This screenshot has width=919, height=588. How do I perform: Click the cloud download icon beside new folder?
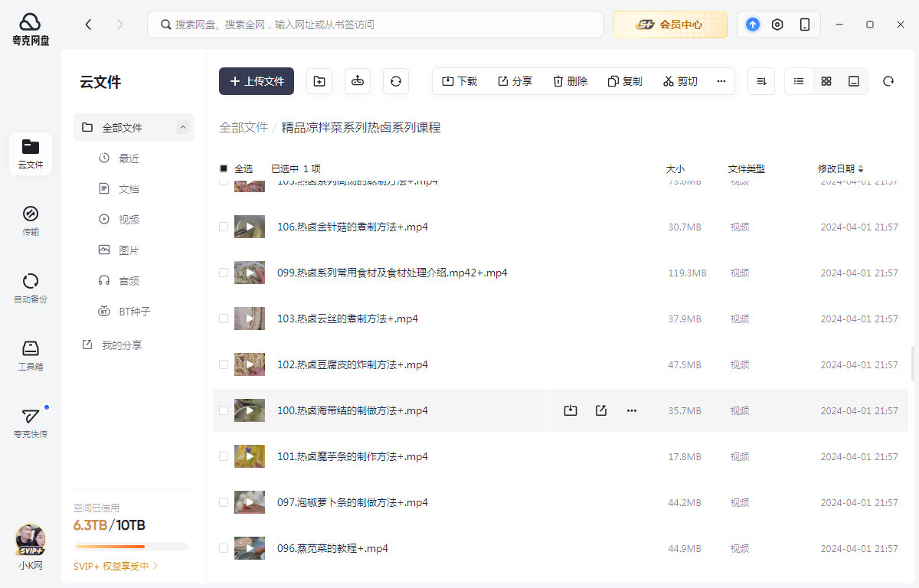(358, 81)
